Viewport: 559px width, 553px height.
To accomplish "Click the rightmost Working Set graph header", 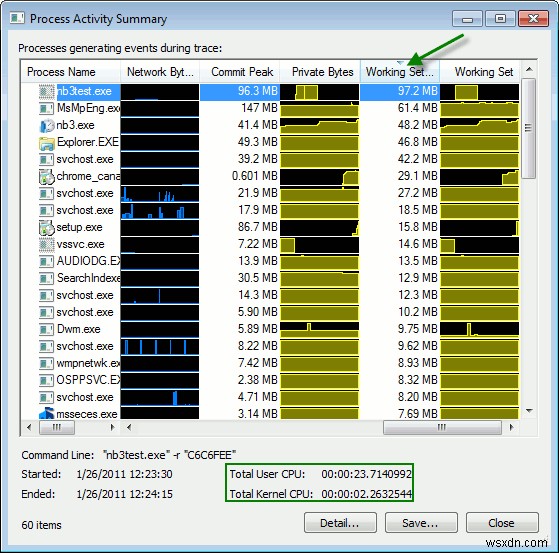I will 480,72.
